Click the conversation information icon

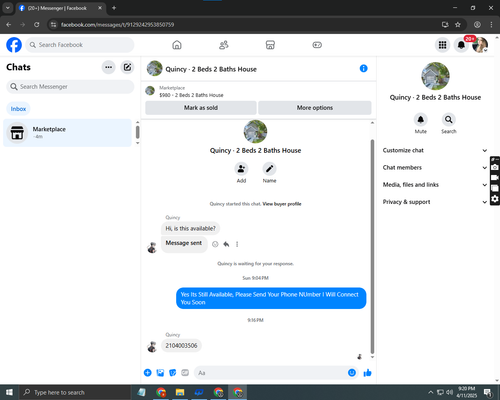click(364, 69)
